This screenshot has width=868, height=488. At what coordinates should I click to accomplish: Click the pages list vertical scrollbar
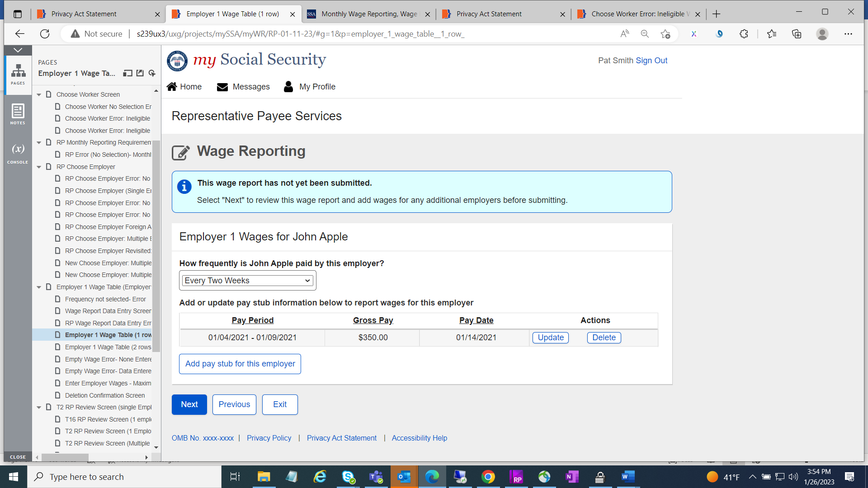click(x=156, y=246)
